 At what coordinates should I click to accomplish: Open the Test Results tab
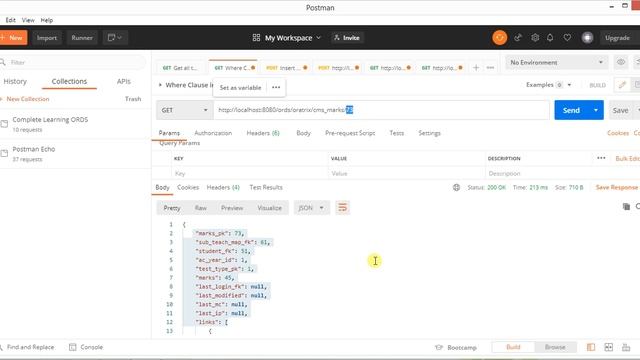266,187
